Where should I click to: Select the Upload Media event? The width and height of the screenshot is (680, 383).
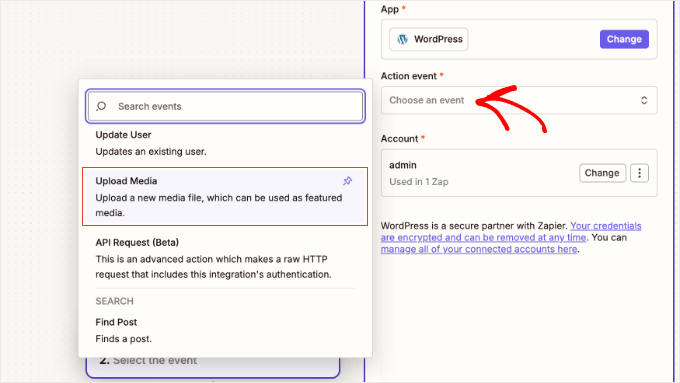(225, 196)
